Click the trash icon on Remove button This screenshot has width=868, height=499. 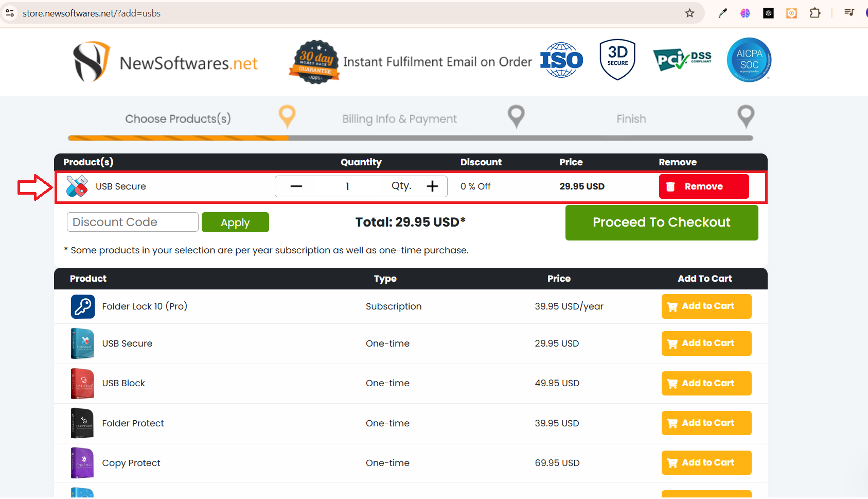[x=671, y=186]
